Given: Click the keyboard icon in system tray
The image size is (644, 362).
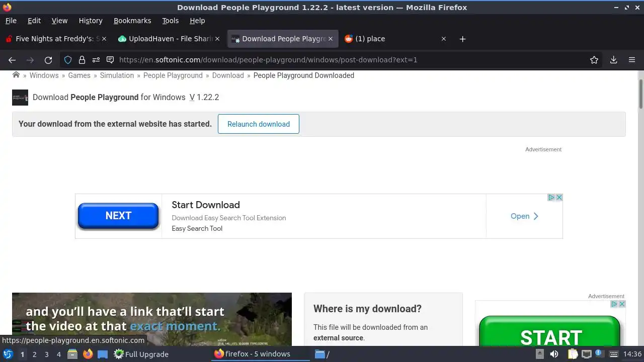Looking at the screenshot, I should (614, 354).
